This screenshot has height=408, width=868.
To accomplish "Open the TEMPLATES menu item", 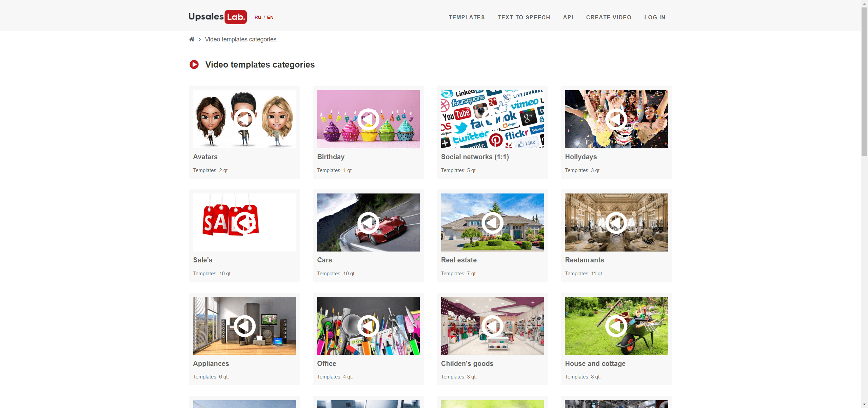I will point(467,17).
